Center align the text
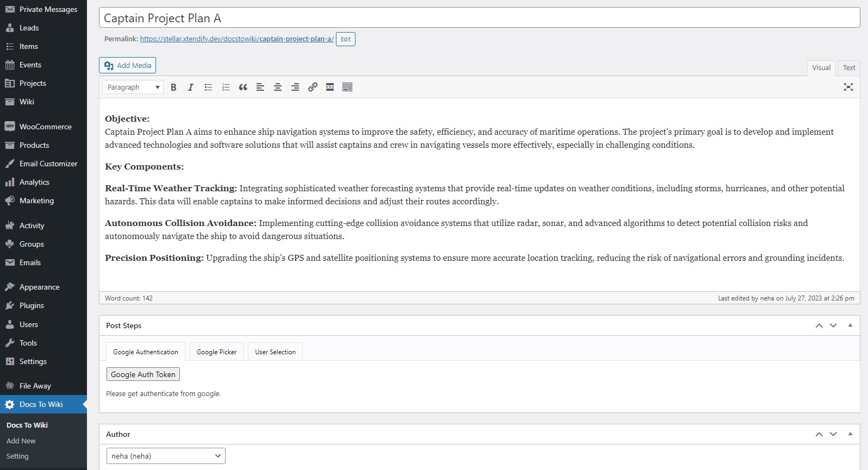 coord(278,87)
